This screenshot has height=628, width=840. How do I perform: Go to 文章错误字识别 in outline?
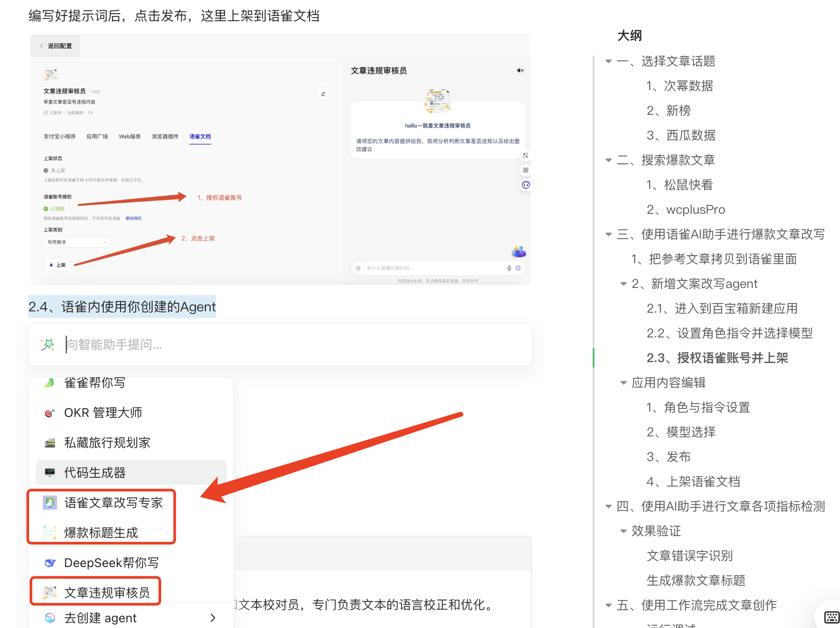pos(690,556)
